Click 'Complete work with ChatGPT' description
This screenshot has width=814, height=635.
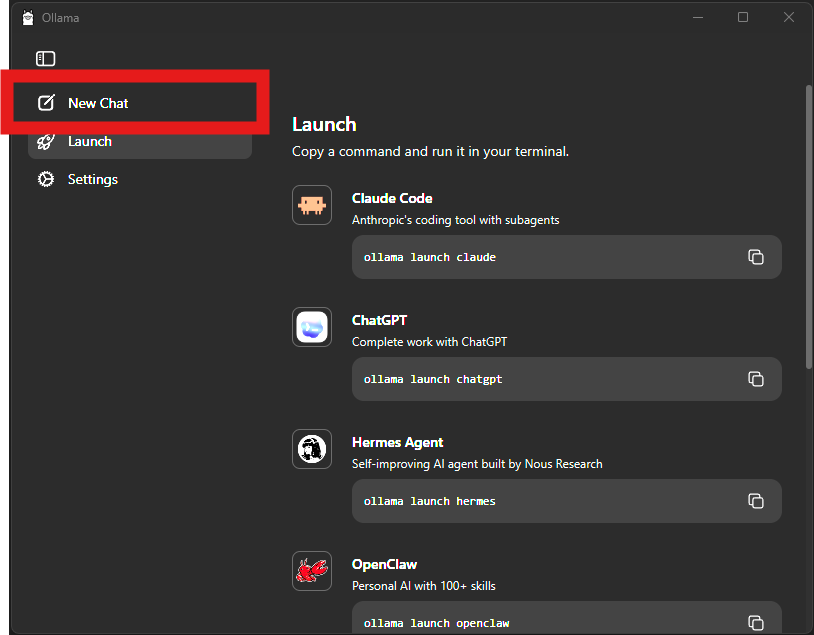pos(429,342)
